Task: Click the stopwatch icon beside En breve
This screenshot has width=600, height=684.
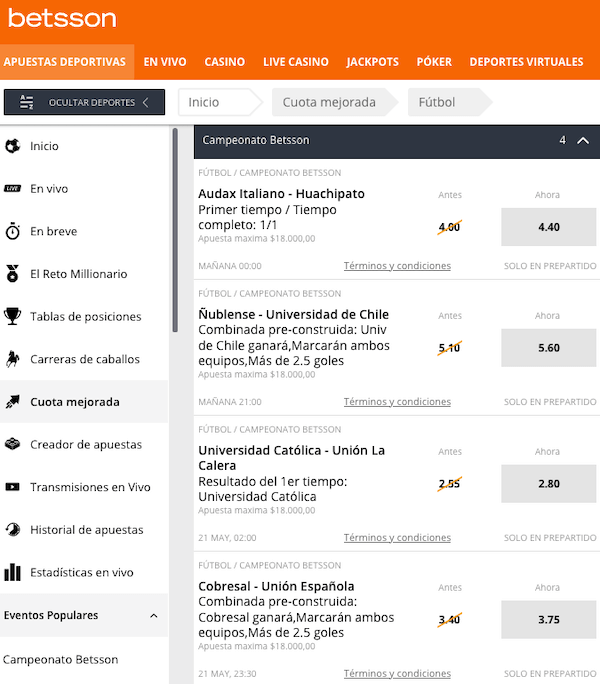Action: (x=13, y=231)
